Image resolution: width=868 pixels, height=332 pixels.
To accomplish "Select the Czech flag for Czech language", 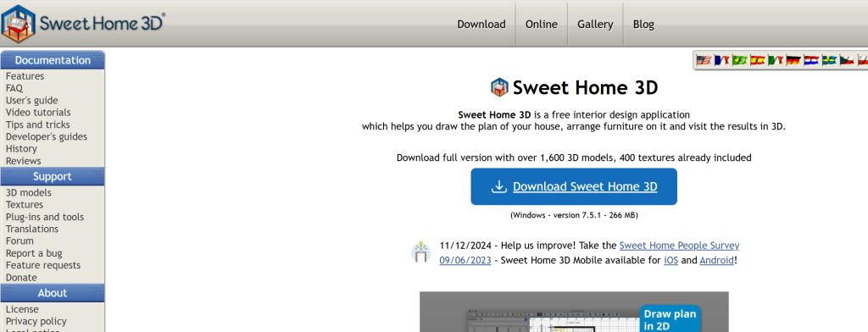I will click(x=847, y=60).
